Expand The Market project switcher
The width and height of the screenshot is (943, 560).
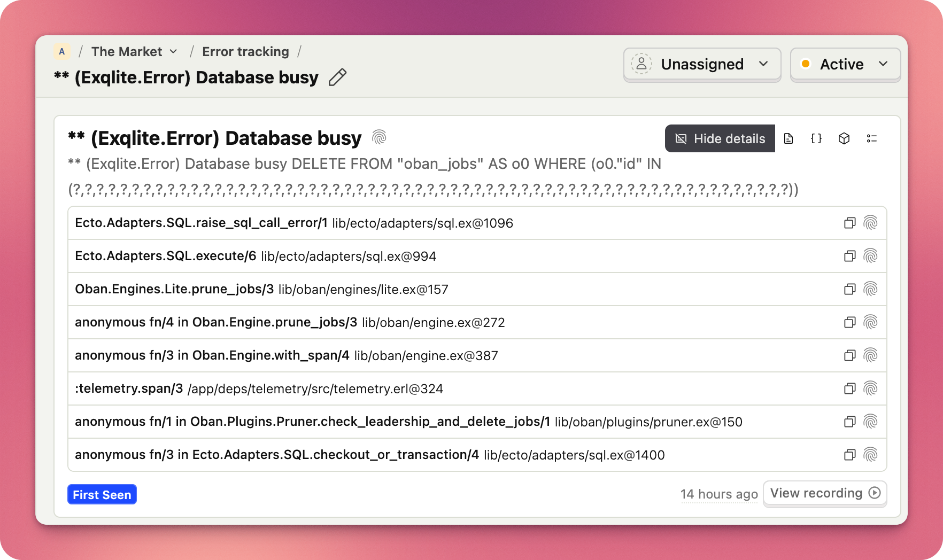(134, 52)
